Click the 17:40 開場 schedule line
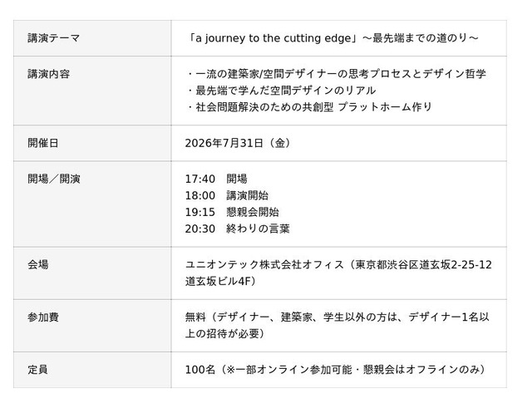Screen dimensions: 532x408 pyautogui.click(x=216, y=179)
